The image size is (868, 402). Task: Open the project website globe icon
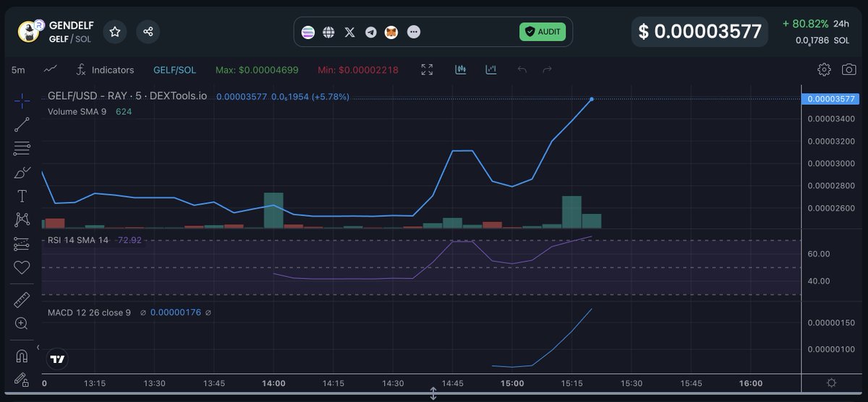tap(329, 32)
